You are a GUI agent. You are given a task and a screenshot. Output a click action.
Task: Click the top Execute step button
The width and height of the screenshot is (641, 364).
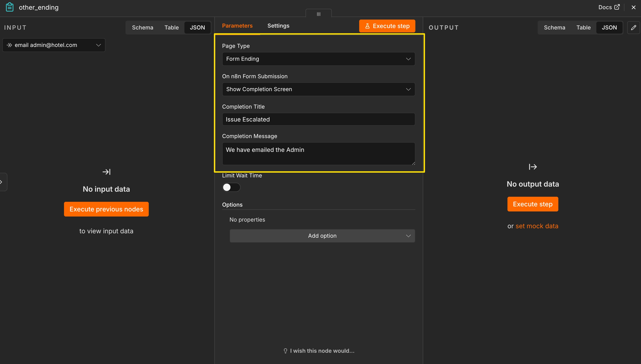(387, 26)
